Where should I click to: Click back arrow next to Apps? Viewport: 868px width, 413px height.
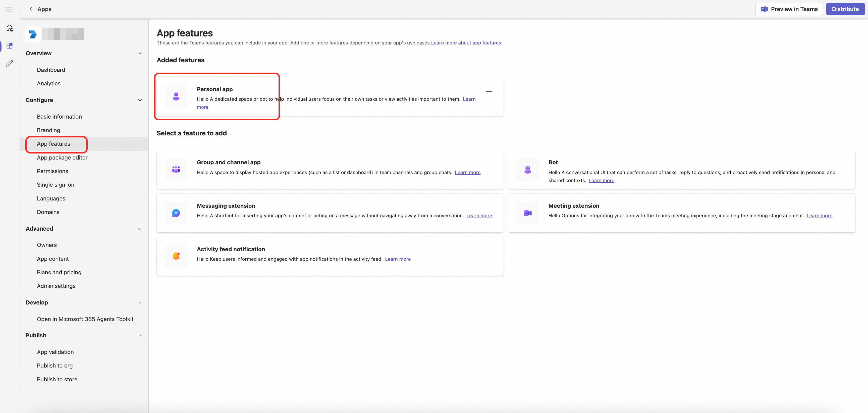point(31,9)
